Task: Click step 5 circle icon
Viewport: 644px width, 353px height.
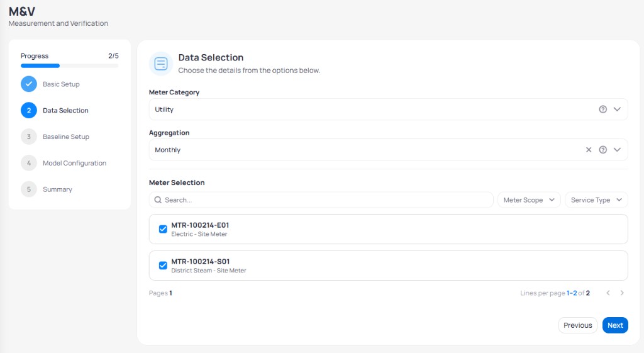Action: (29, 189)
